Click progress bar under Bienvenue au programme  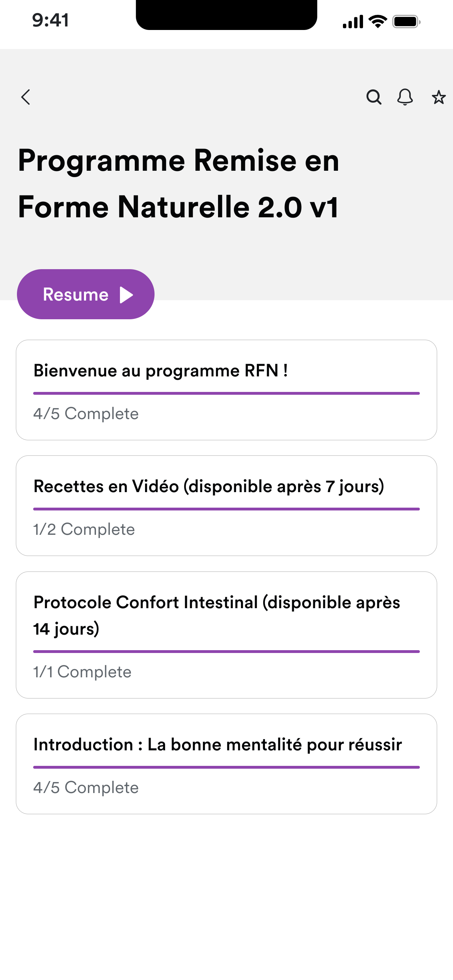[226, 393]
